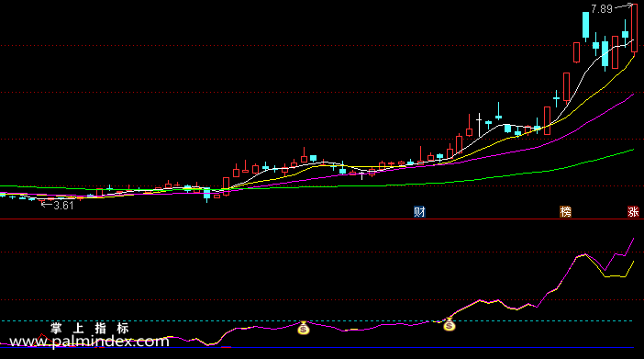Click the 3.61 low price label
The image size is (644, 359).
click(x=63, y=206)
